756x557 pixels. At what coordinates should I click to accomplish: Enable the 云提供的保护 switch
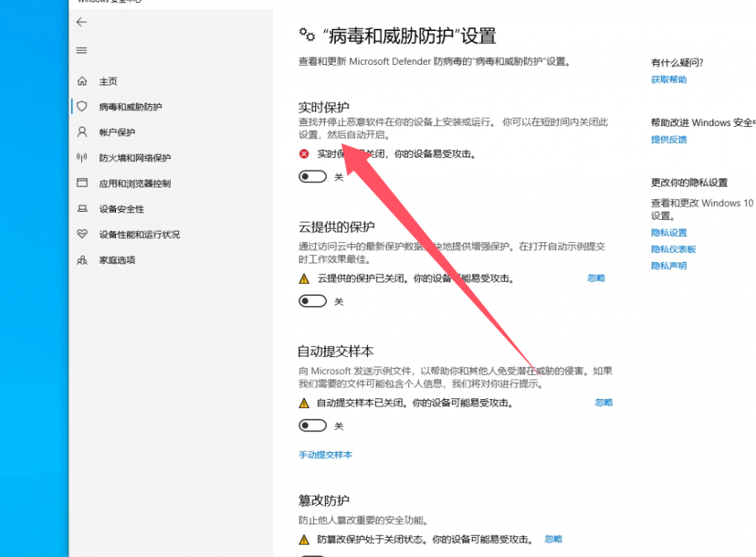click(312, 301)
